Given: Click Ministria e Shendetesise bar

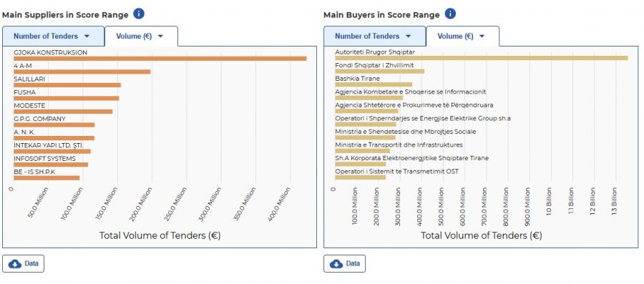Looking at the screenshot, I should coord(366,137).
